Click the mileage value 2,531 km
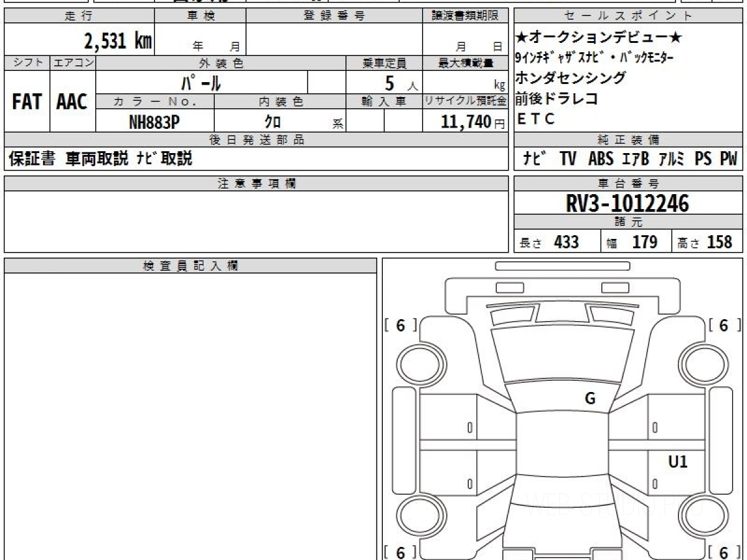747x560 pixels. [x=118, y=42]
